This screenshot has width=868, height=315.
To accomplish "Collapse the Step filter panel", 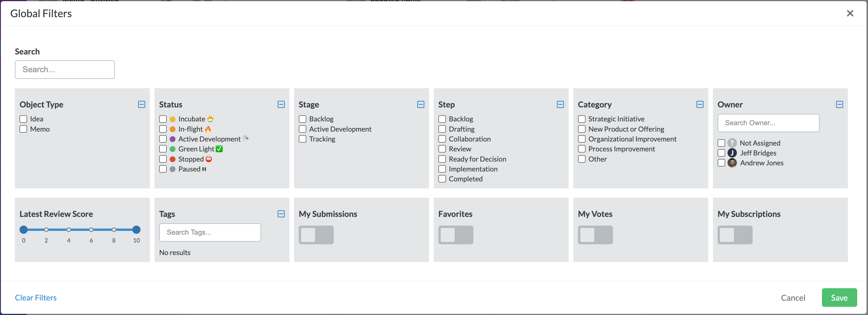I will pyautogui.click(x=560, y=104).
